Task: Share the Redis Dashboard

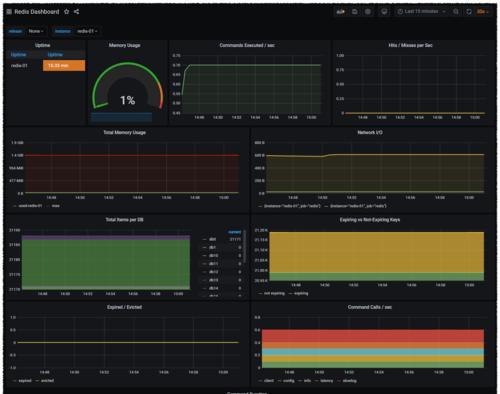Action: (76, 12)
